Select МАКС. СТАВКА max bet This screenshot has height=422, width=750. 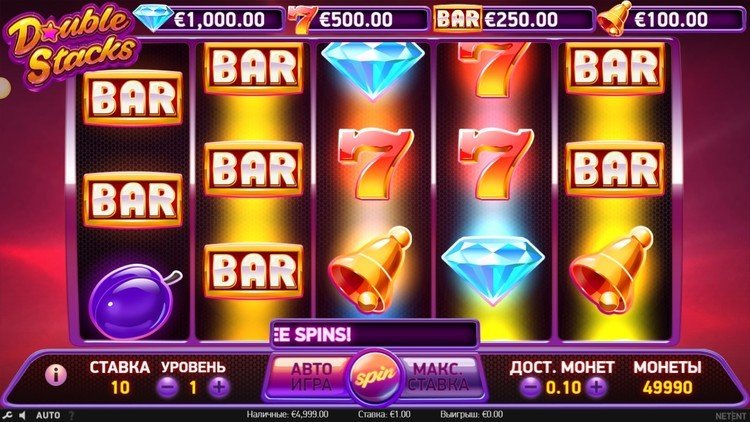[439, 377]
